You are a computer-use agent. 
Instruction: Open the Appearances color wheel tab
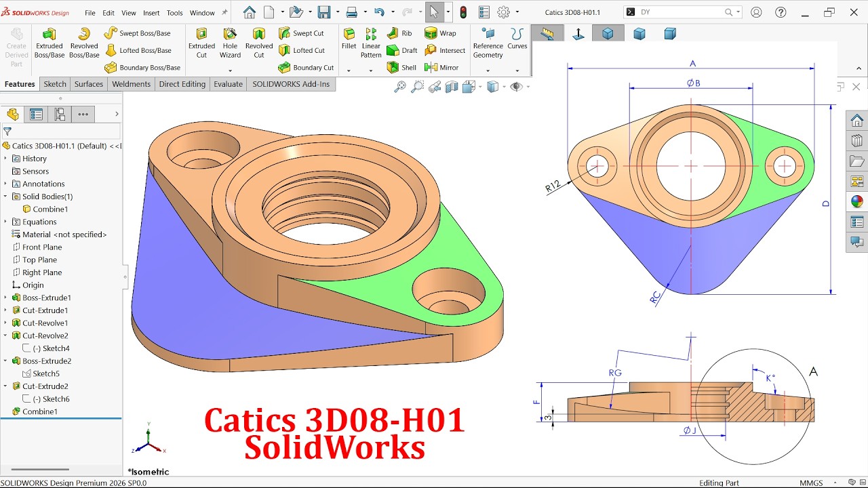point(857,201)
